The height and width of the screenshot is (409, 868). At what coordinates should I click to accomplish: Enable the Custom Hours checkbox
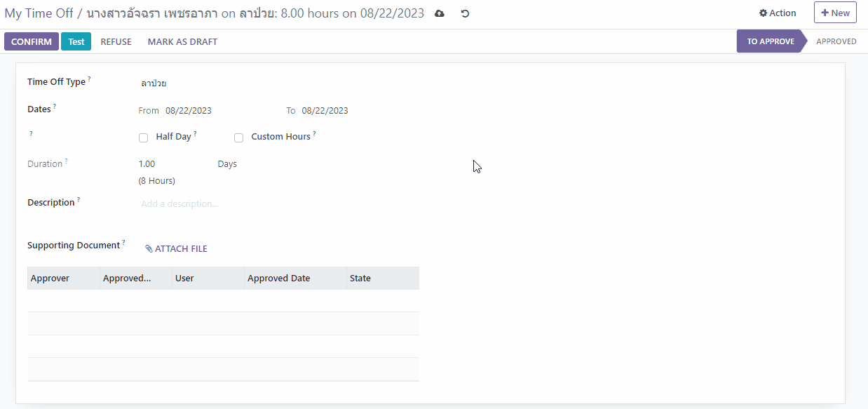pyautogui.click(x=238, y=138)
